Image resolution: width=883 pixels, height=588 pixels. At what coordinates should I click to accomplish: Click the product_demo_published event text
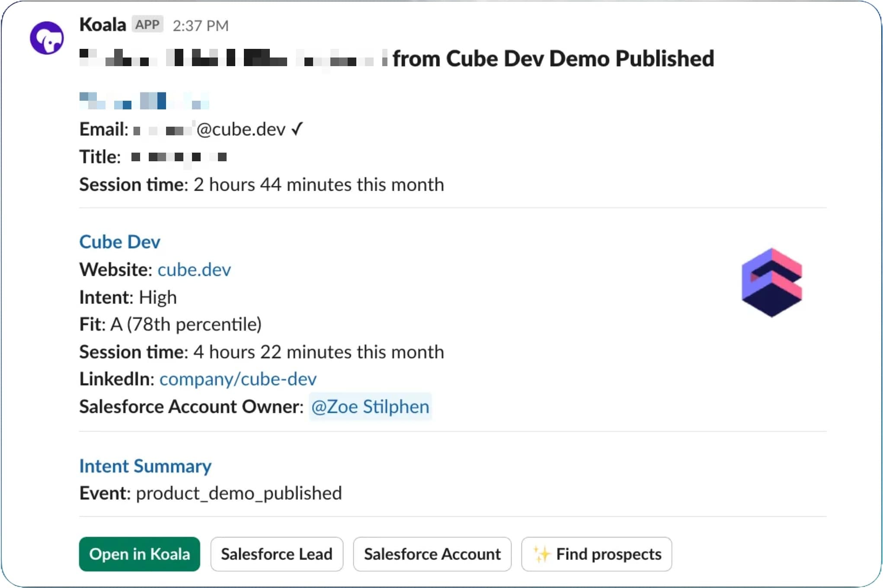tap(239, 493)
